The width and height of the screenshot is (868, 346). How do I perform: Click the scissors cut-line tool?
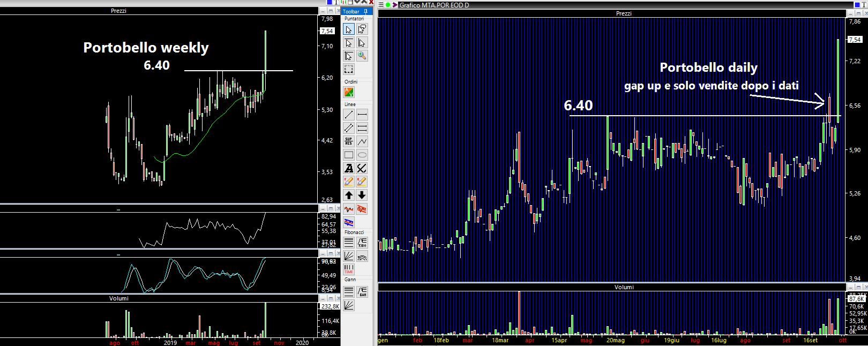[x=362, y=168]
